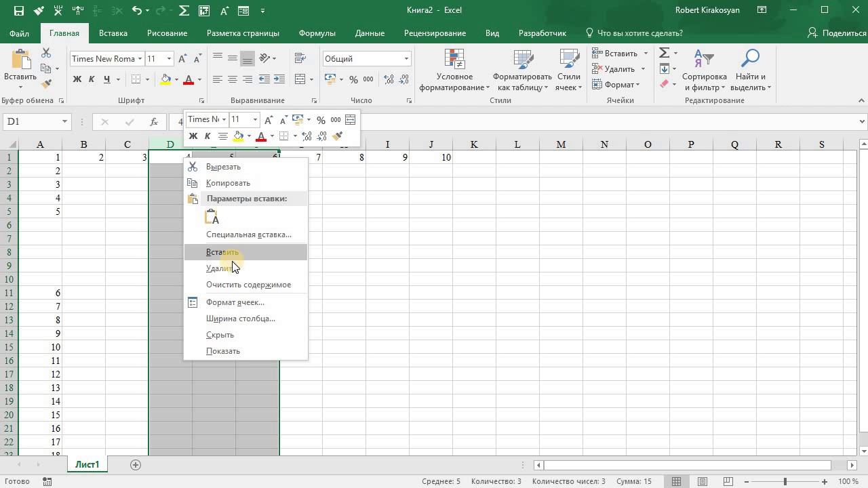Click percent style on the floating mini toolbar
The height and width of the screenshot is (488, 868).
pos(321,120)
